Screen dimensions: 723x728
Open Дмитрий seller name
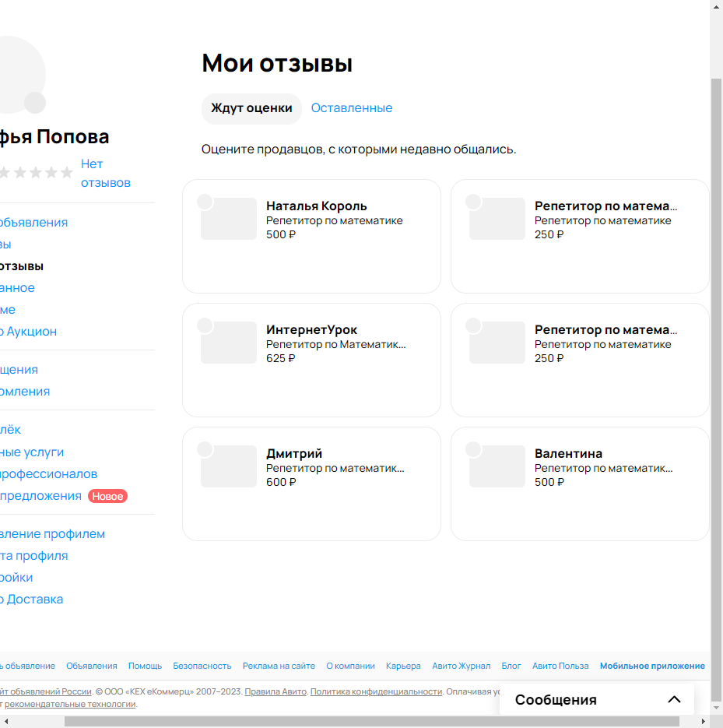tap(294, 454)
